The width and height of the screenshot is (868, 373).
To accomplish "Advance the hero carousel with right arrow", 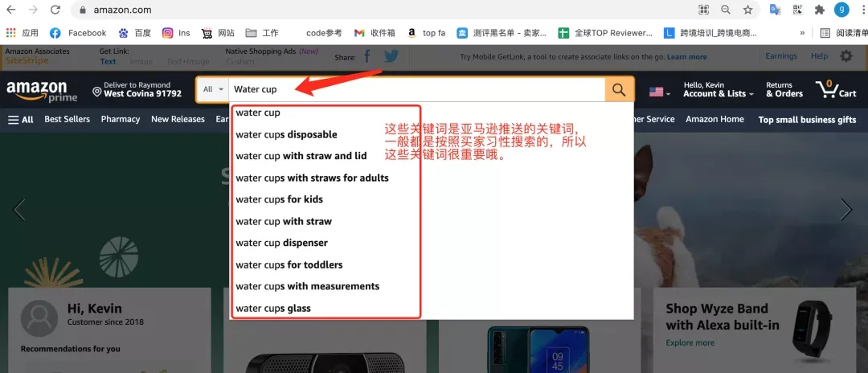I will [845, 210].
